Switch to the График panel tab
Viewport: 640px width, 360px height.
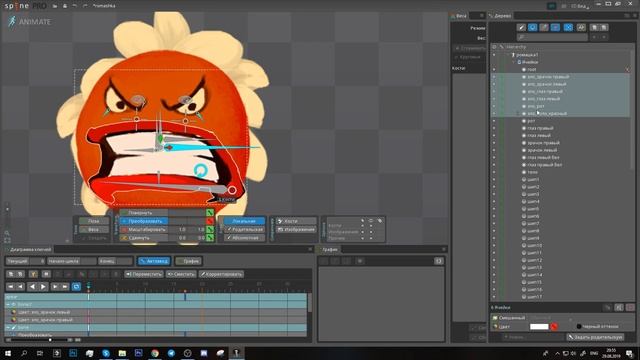[328, 249]
